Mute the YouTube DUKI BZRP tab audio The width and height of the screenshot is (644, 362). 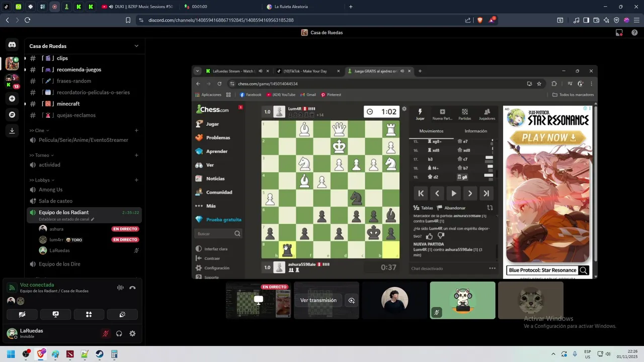tap(111, 7)
